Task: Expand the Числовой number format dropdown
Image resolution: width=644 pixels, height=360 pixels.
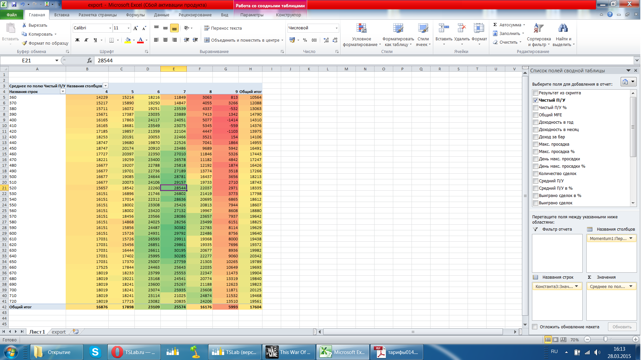Action: (337, 28)
